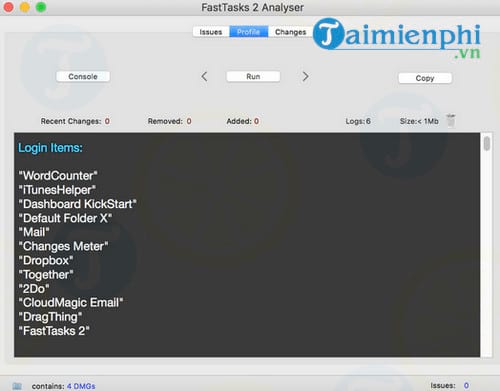
Task: Copy the log with Copy button
Action: [x=425, y=78]
